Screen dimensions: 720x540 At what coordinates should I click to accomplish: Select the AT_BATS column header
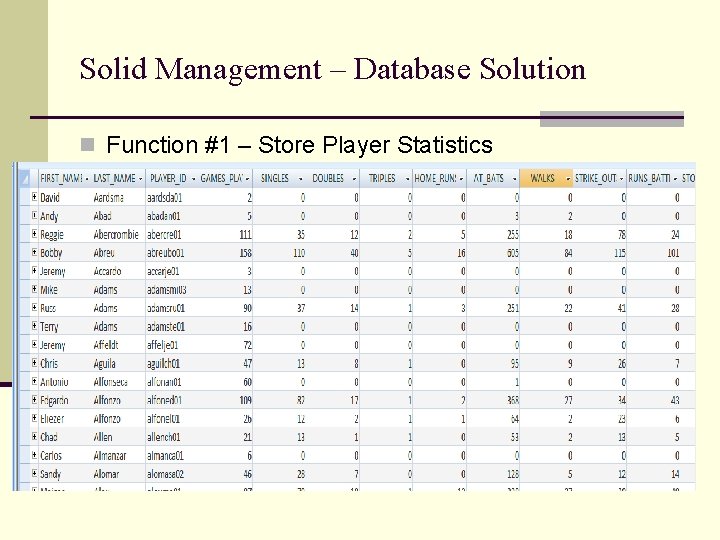click(x=493, y=178)
